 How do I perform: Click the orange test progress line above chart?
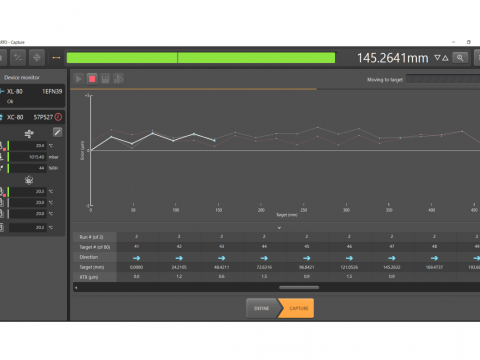pos(193,89)
